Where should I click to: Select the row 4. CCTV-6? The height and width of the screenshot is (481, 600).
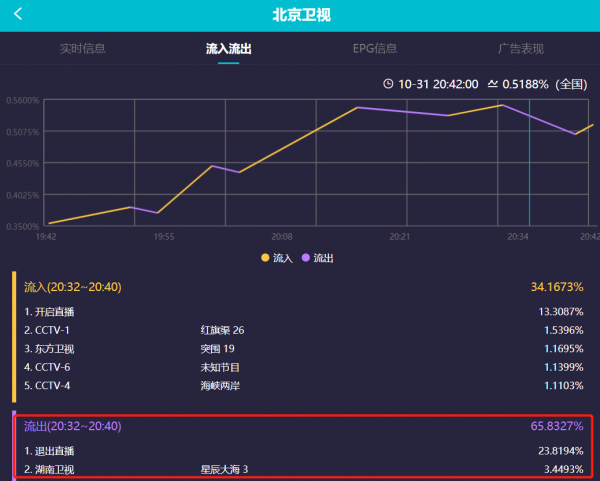[x=303, y=367]
